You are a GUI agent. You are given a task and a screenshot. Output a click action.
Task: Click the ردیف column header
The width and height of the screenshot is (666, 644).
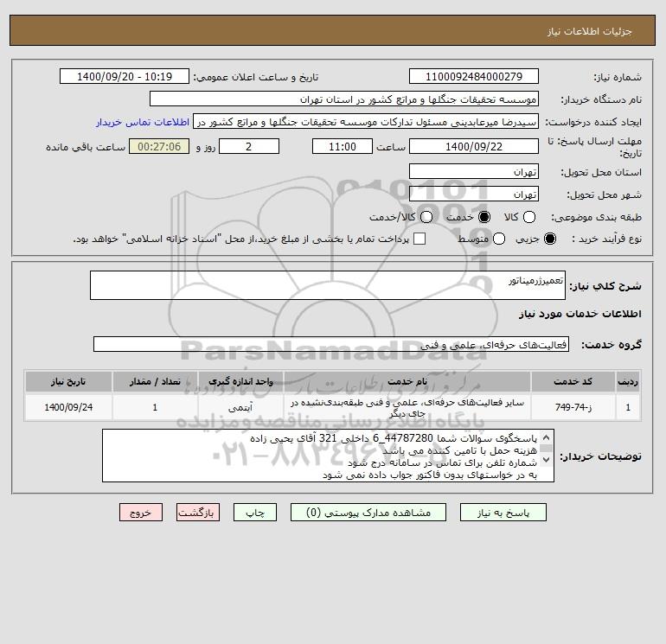(x=628, y=381)
